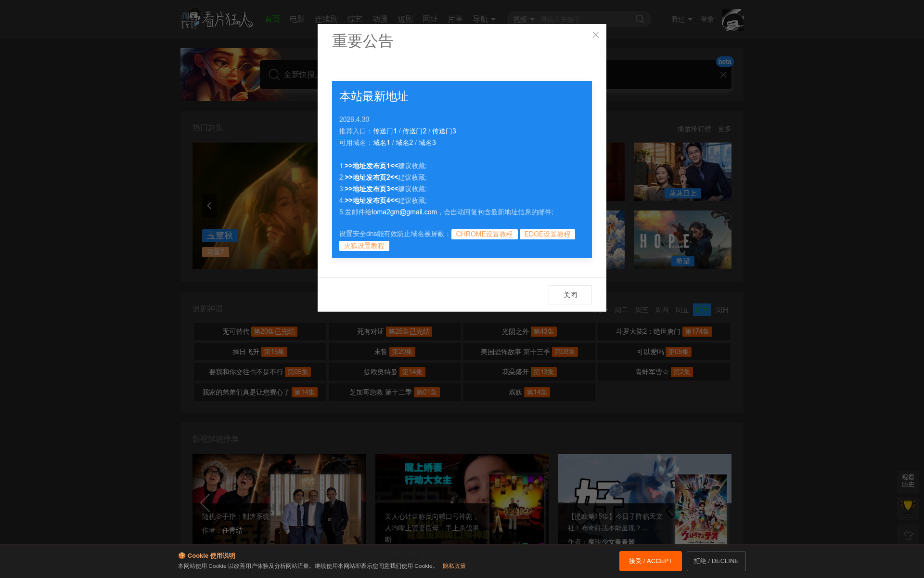Open the 连续剧 menu item
924x578 pixels.
(x=326, y=19)
